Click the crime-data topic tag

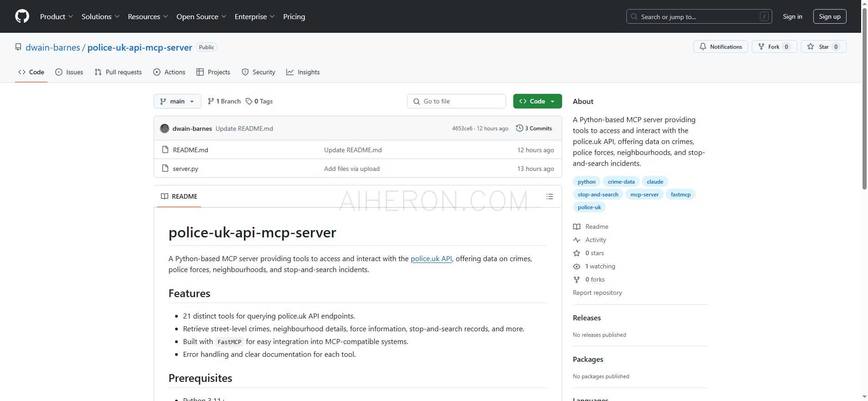pos(621,182)
